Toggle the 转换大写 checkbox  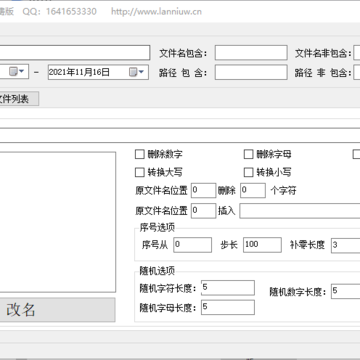(139, 172)
